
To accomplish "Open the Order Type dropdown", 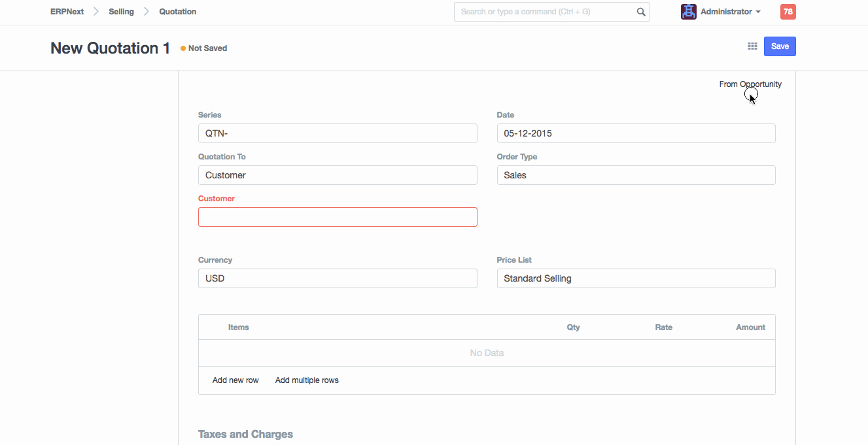I will coord(636,175).
